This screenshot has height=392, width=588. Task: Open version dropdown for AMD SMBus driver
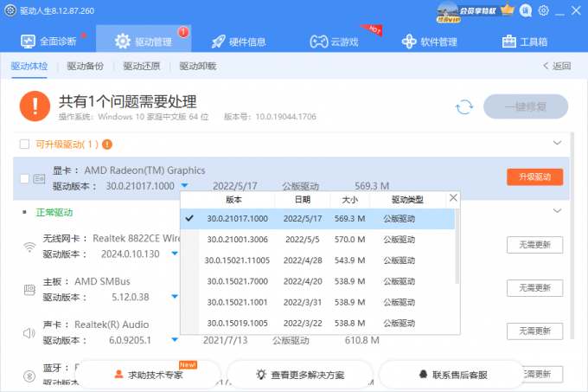pos(175,297)
